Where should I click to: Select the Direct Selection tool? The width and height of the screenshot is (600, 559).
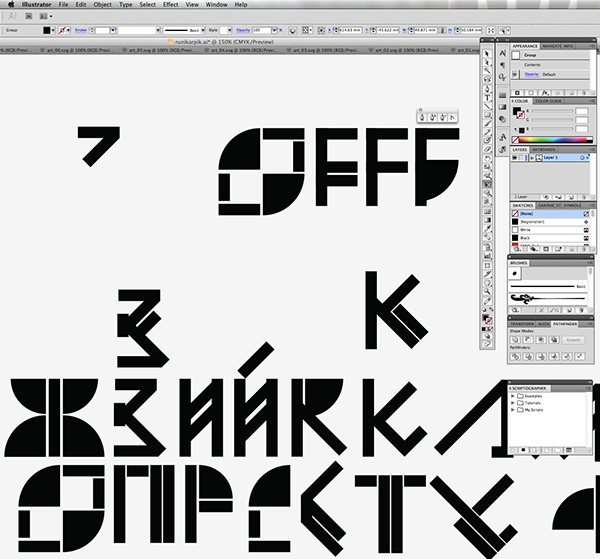pos(487,62)
